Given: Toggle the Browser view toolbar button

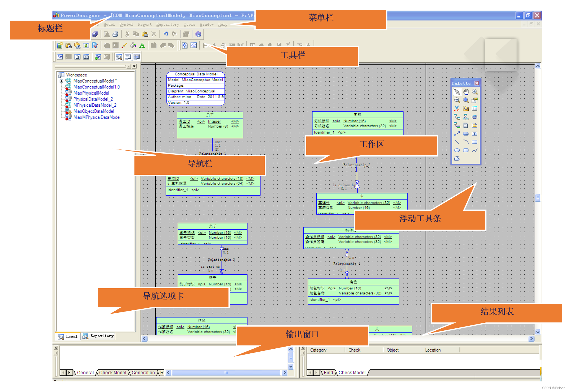Looking at the screenshot, I should [119, 57].
